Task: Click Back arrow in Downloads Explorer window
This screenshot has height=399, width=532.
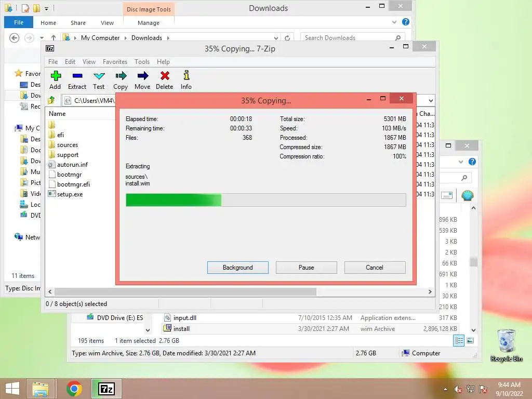Action: pos(14,37)
